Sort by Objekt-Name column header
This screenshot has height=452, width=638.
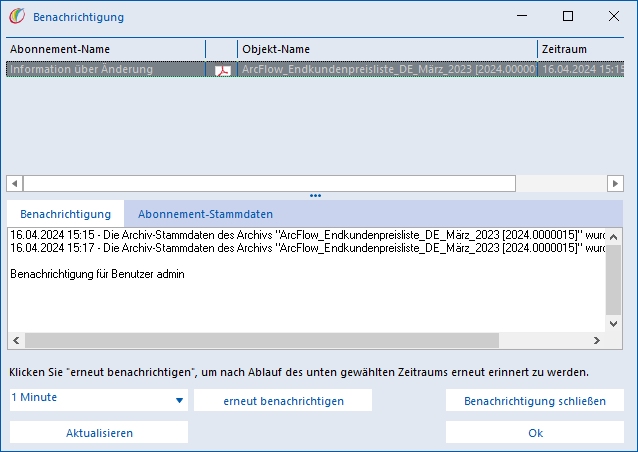click(387, 49)
